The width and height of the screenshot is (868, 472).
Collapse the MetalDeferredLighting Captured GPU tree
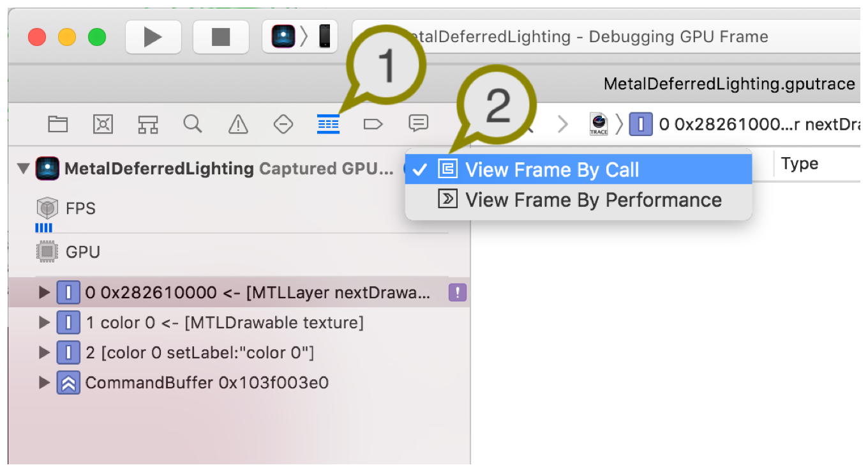(x=24, y=169)
